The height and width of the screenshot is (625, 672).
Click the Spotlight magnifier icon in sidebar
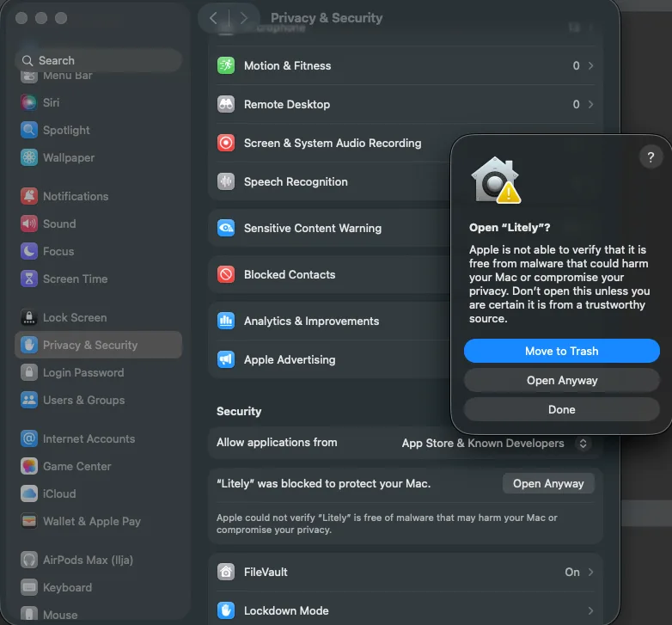pyautogui.click(x=28, y=130)
